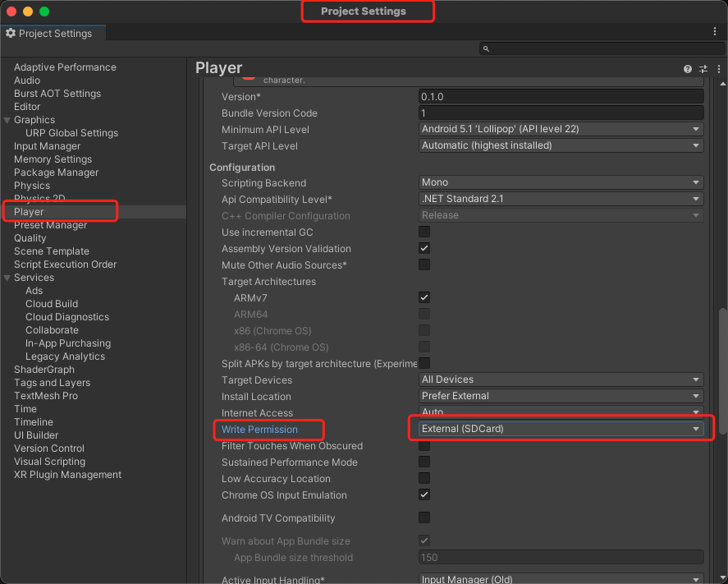Viewport: 728px width, 584px height.
Task: Toggle Use incremental GC checkbox
Action: 424,232
